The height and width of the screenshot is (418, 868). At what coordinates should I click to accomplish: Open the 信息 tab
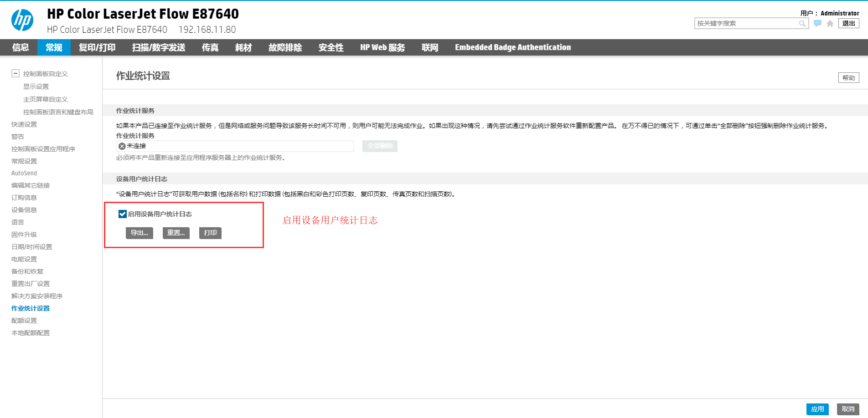tap(21, 47)
